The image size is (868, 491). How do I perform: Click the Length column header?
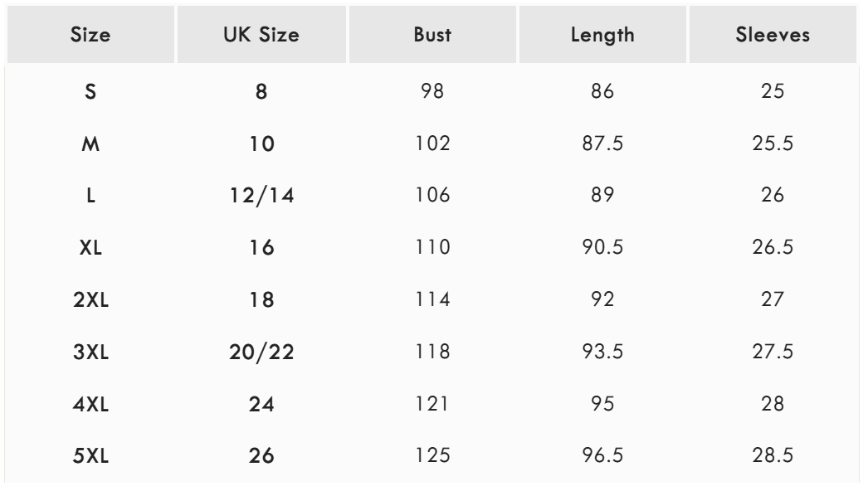pyautogui.click(x=603, y=37)
